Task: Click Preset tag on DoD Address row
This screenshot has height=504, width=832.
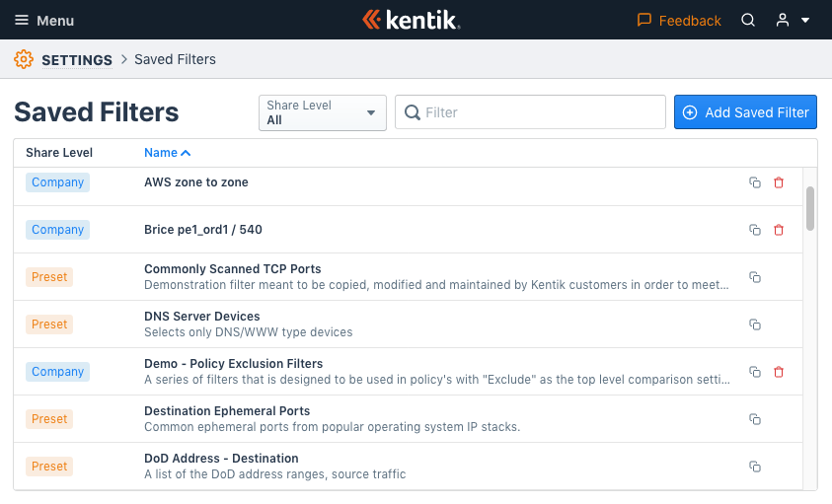Action: [x=49, y=467]
